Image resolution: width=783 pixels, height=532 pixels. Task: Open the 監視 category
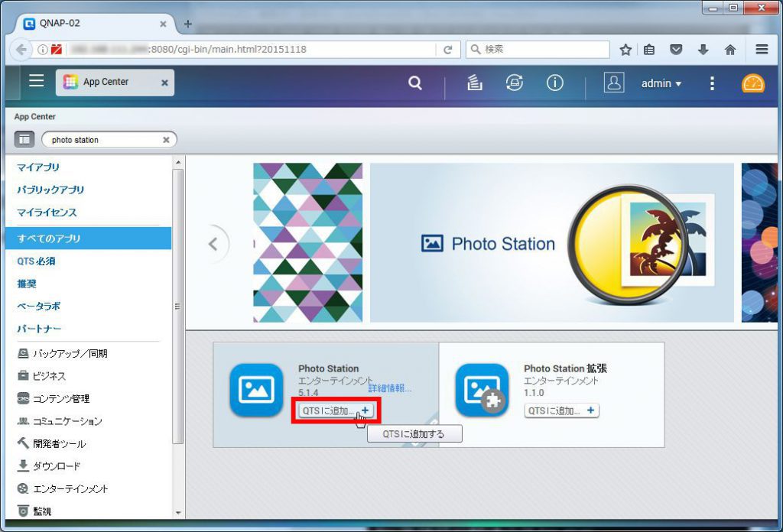pos(34,511)
